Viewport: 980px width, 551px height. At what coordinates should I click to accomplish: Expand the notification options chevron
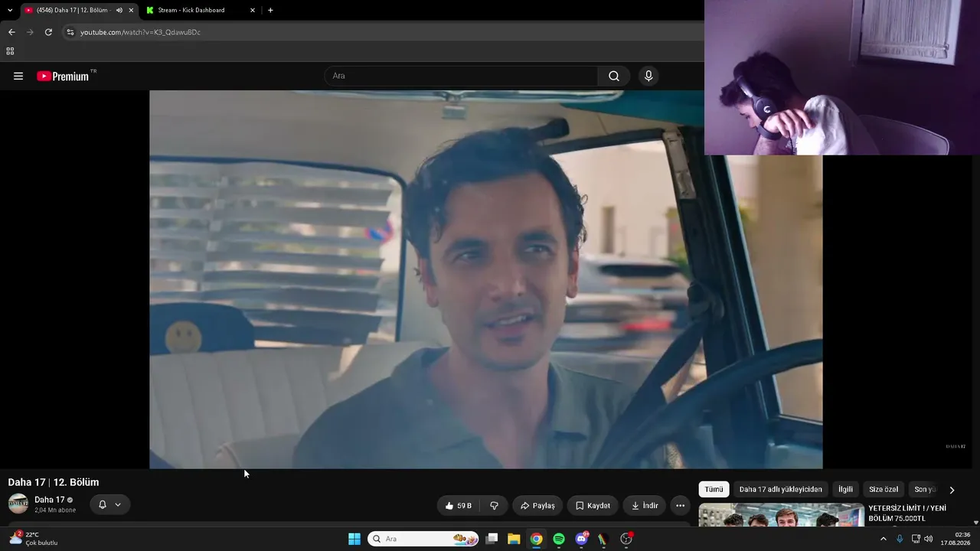(x=118, y=505)
